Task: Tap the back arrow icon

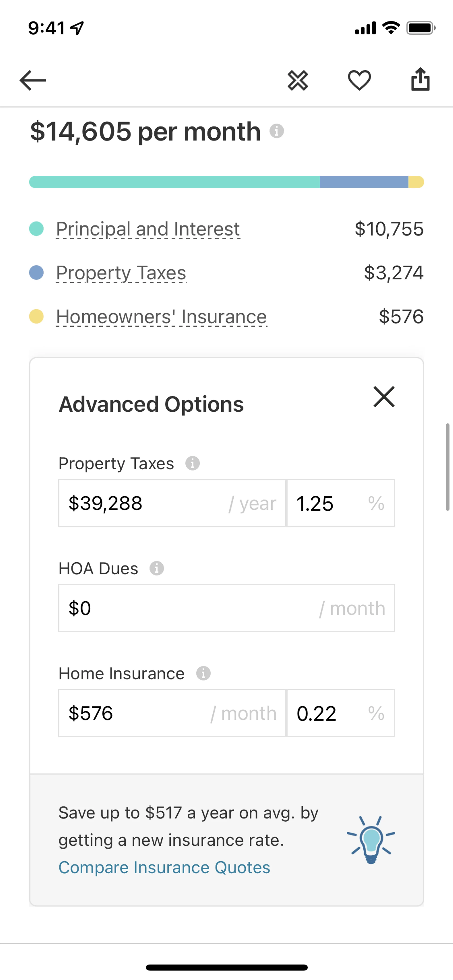Action: [33, 80]
